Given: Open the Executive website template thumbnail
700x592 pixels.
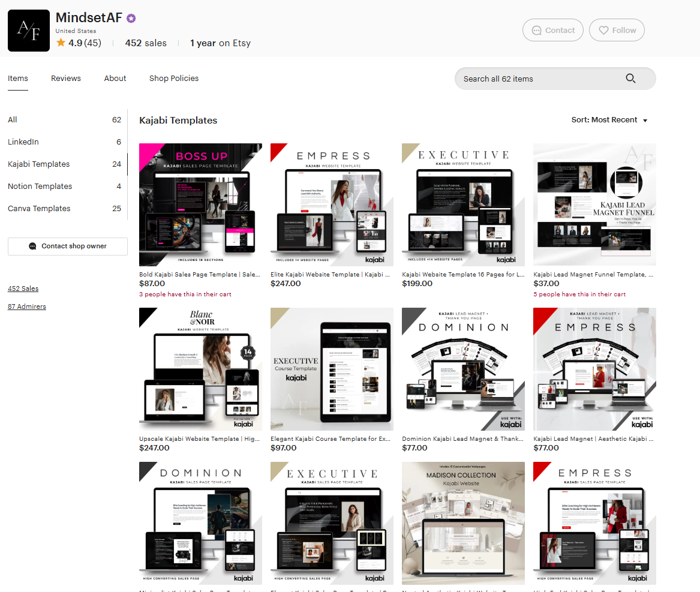Looking at the screenshot, I should point(464,205).
